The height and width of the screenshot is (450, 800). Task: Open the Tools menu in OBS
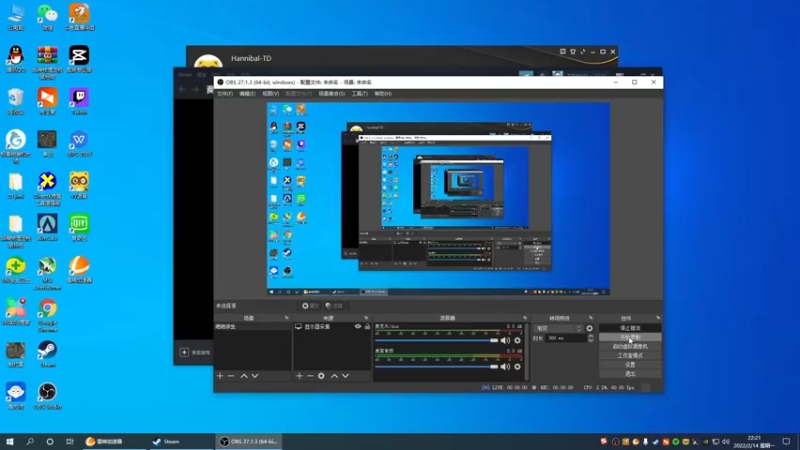(x=360, y=94)
